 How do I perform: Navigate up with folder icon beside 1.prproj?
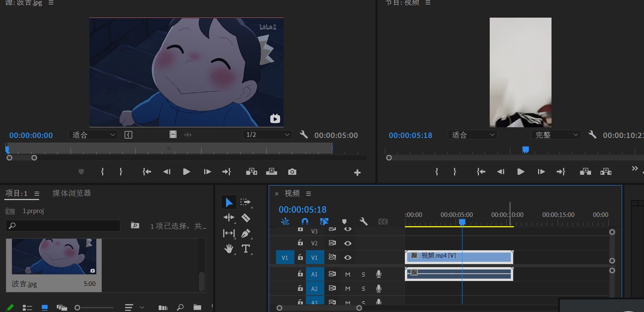coord(10,211)
